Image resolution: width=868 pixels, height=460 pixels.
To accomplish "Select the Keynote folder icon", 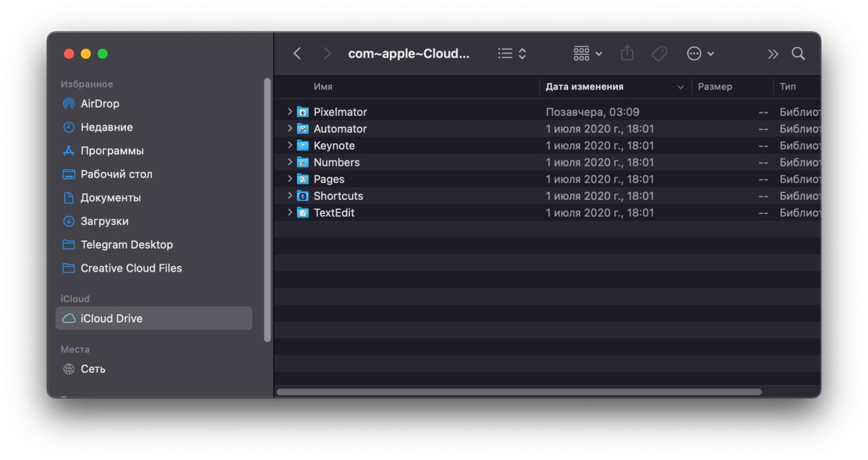I will [303, 146].
